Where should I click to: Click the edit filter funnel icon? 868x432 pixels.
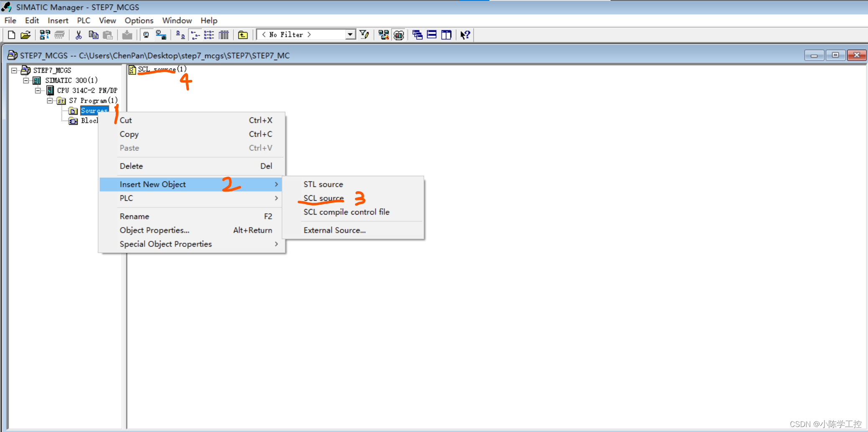coord(364,35)
